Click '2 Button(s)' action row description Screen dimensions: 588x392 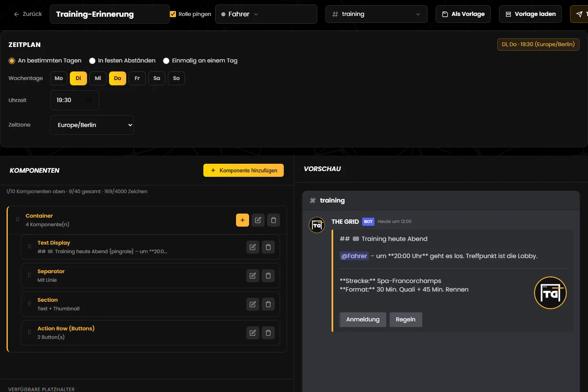[51, 337]
